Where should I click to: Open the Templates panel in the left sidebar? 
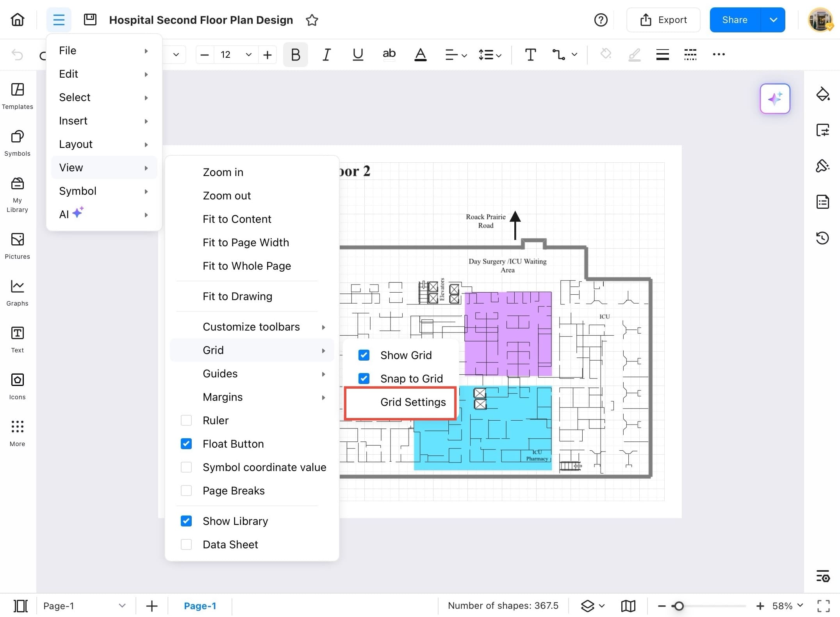click(17, 96)
